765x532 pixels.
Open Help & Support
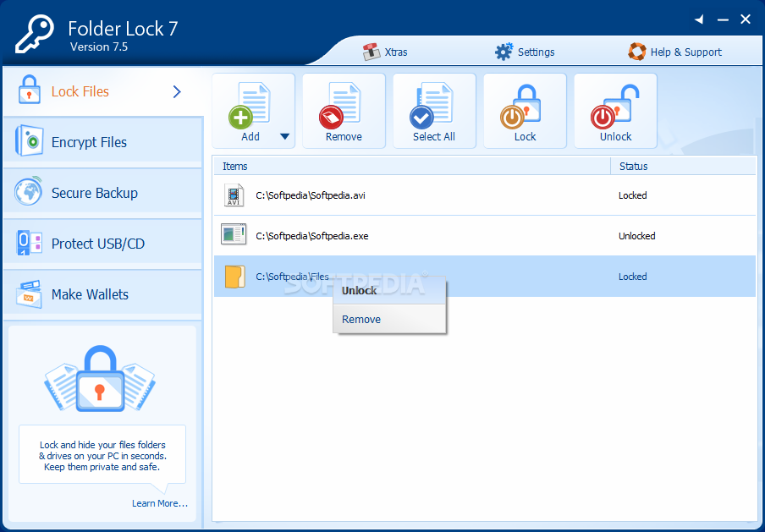point(674,52)
